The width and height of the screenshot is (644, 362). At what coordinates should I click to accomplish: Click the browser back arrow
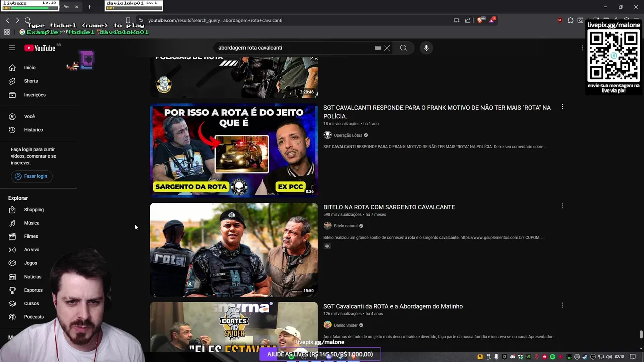(x=7, y=20)
